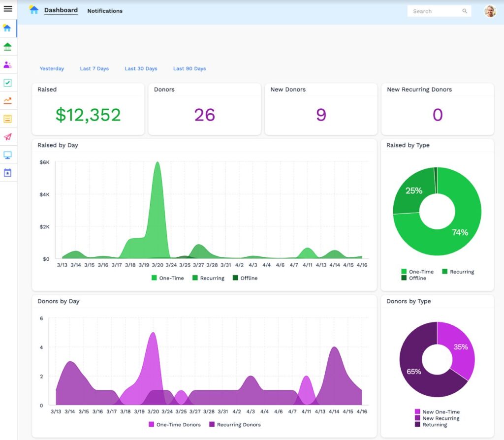504x440 pixels.
Task: Open the hamburger menu
Action: pyautogui.click(x=8, y=9)
